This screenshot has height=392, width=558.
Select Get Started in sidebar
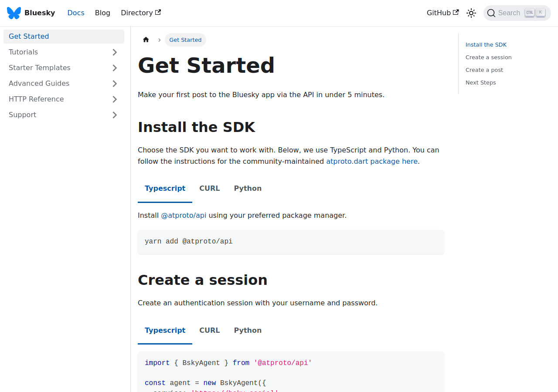pos(64,37)
